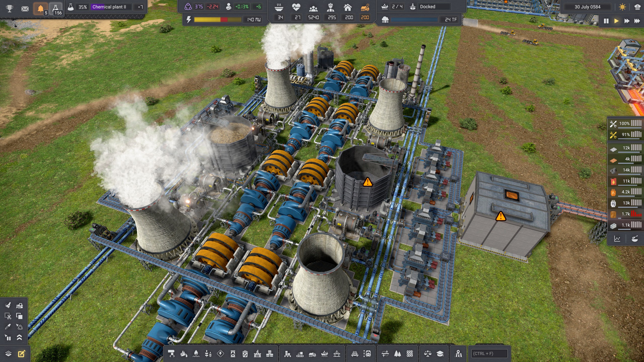
Task: Select the upgrade double-chevron tool
Action: (19, 337)
